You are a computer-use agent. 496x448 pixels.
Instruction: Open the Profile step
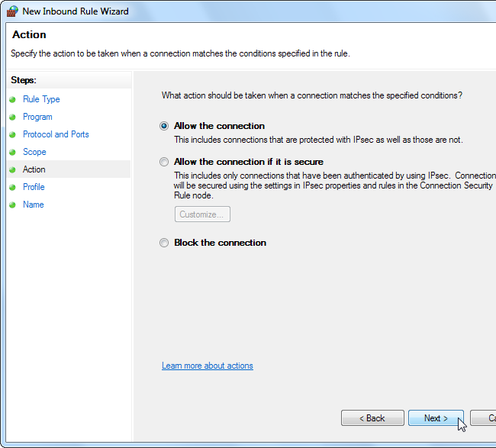(x=34, y=187)
